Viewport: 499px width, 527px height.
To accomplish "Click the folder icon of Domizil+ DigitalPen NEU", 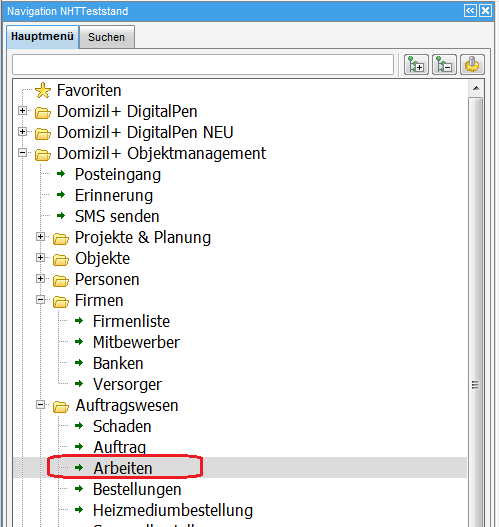I will [43, 133].
